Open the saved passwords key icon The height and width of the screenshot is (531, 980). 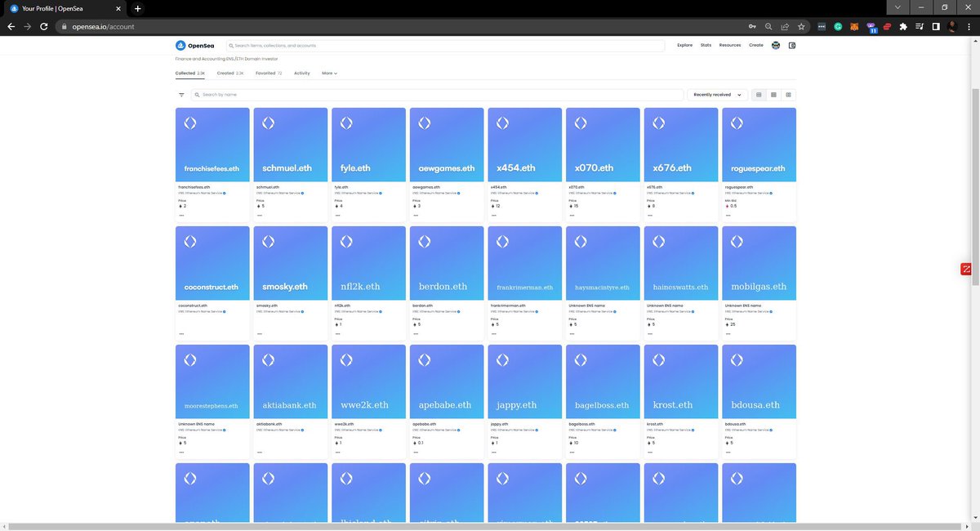coord(752,26)
